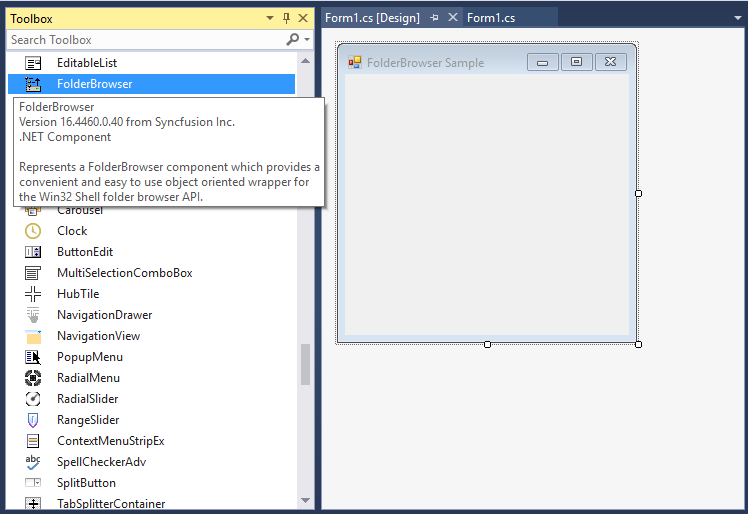Click the SplitButton toolbox icon
Viewport: 748px width, 514px height.
tap(33, 483)
